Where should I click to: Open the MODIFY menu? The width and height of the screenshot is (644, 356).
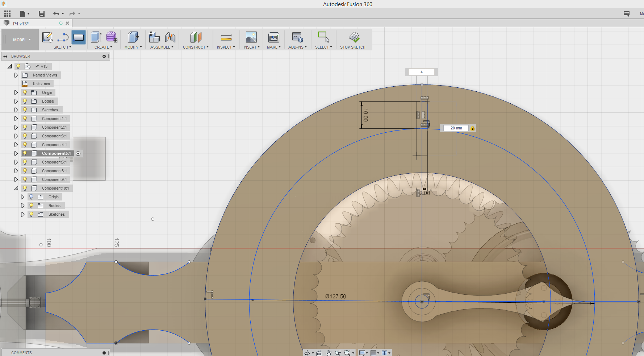[x=133, y=47]
